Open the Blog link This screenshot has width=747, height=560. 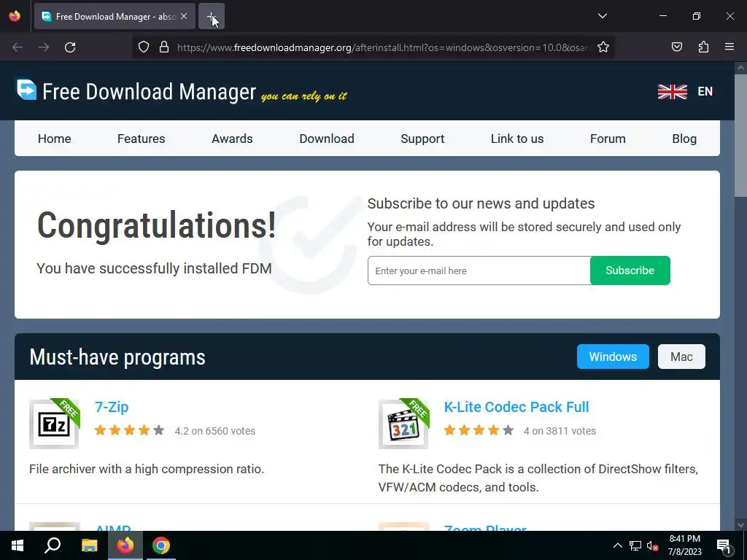tap(684, 139)
